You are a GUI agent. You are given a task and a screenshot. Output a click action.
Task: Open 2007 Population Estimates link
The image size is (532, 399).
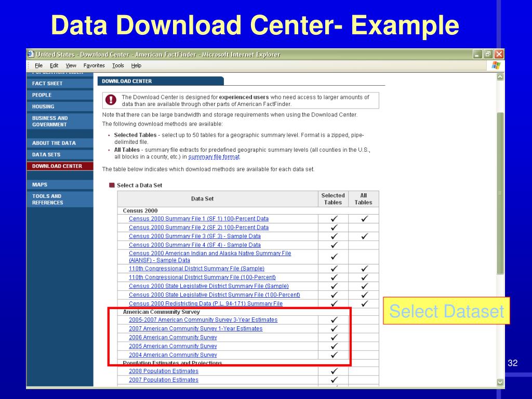164,380
